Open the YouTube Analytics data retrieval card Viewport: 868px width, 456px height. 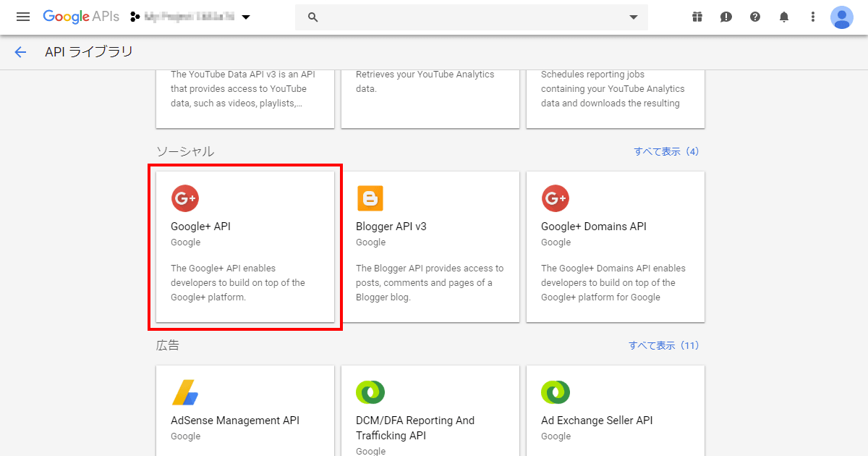click(x=430, y=99)
